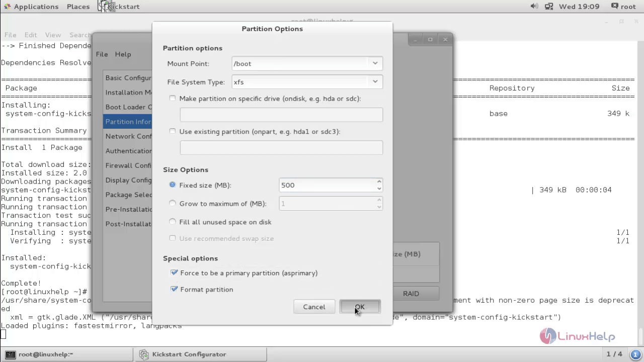Click the RAID button in Kickstart Configurator
Image resolution: width=644 pixels, height=362 pixels.
(411, 294)
